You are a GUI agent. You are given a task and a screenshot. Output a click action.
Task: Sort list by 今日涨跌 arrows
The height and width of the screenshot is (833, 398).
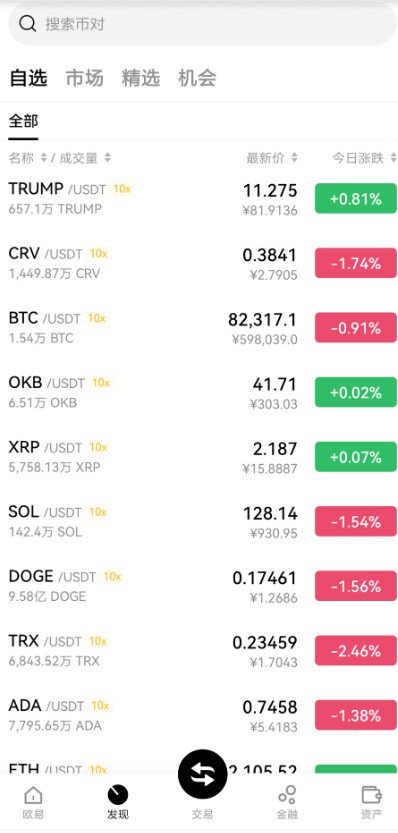point(393,158)
